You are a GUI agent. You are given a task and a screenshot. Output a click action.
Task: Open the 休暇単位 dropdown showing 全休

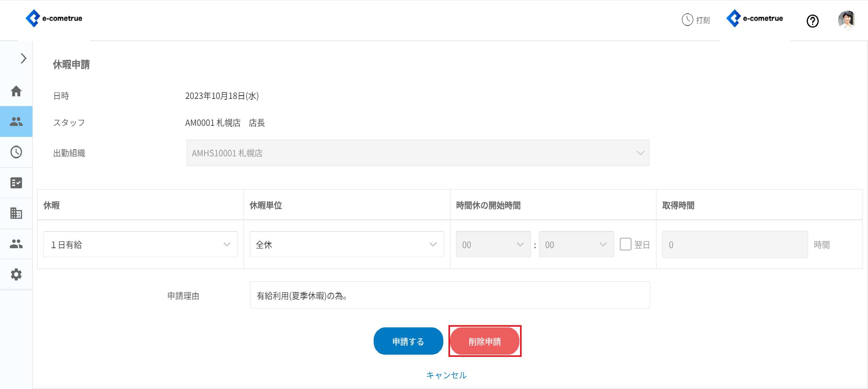pos(346,244)
